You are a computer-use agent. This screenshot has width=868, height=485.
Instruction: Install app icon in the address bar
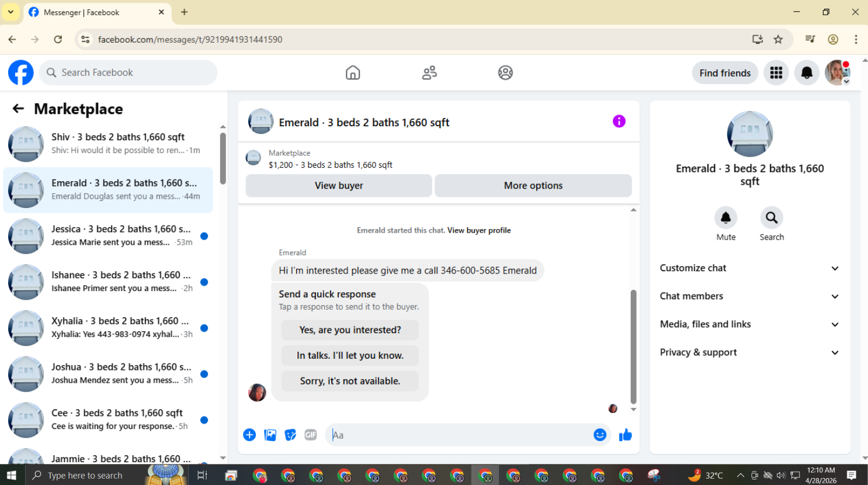[758, 39]
